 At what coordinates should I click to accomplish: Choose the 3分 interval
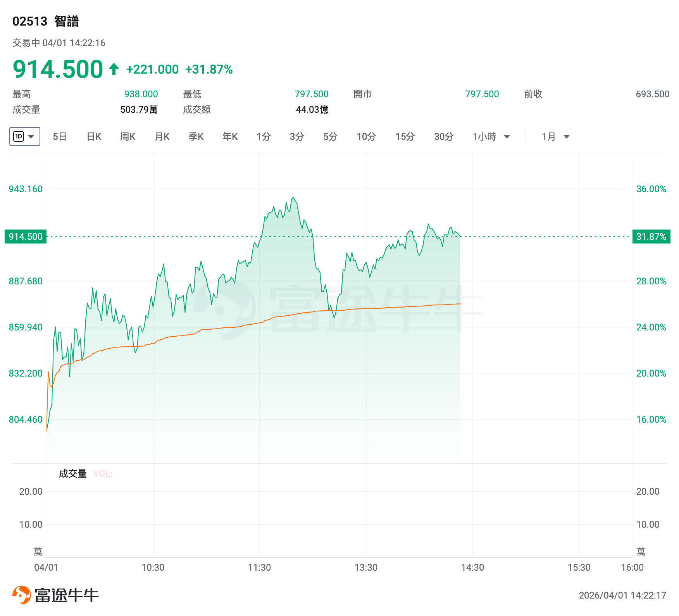point(297,137)
